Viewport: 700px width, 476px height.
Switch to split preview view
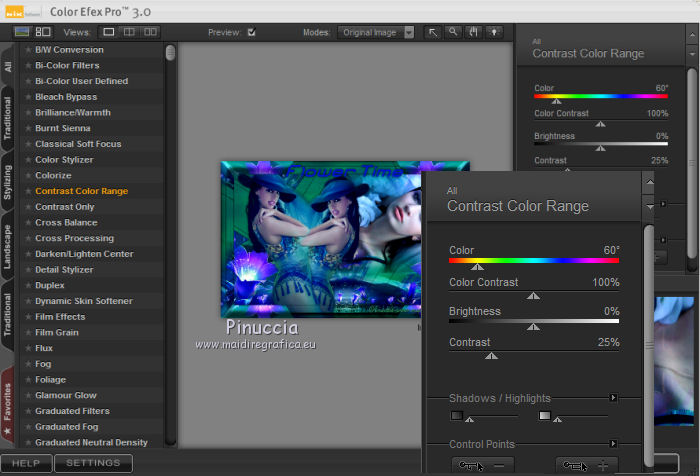point(130,32)
